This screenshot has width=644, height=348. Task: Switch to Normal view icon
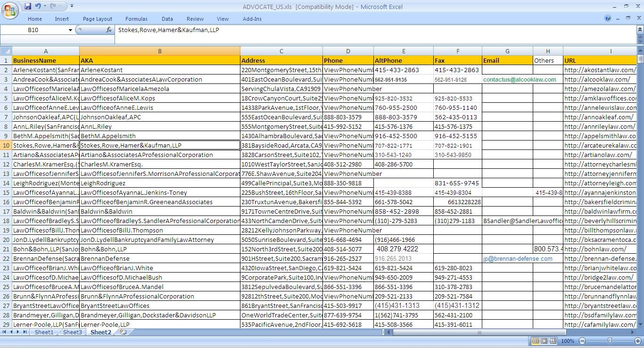click(x=536, y=341)
